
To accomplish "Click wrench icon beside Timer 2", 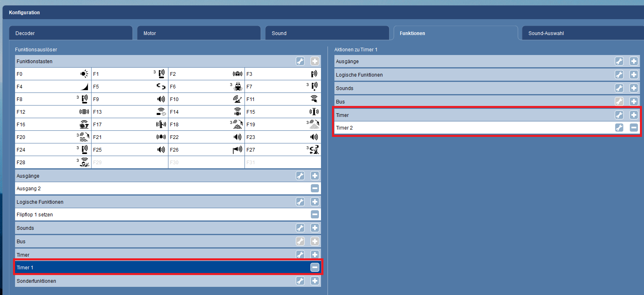I will tap(619, 128).
